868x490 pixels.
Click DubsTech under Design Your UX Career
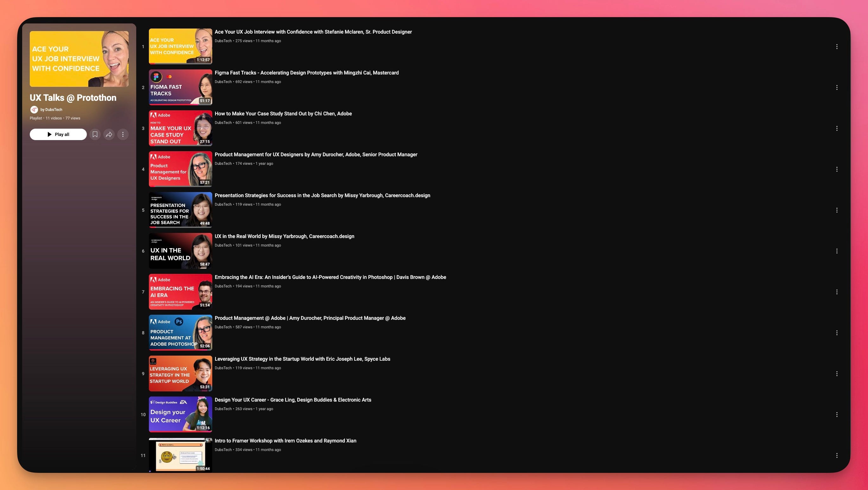[223, 409]
